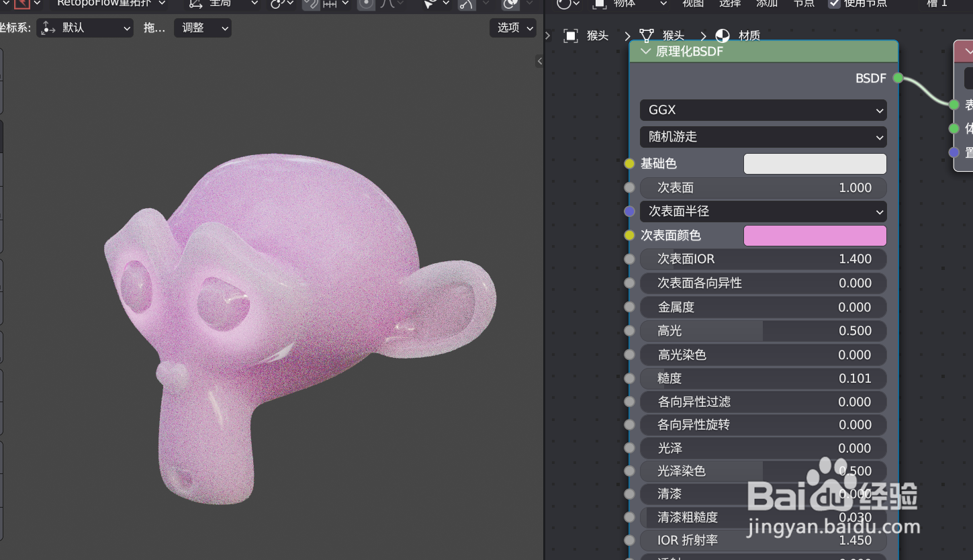Toggle the 使用节点 checkbox
This screenshot has width=973, height=560.
click(x=834, y=3)
